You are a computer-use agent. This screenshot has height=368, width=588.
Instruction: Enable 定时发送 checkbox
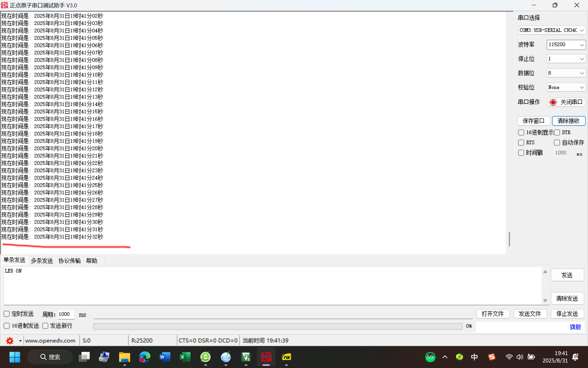point(7,314)
